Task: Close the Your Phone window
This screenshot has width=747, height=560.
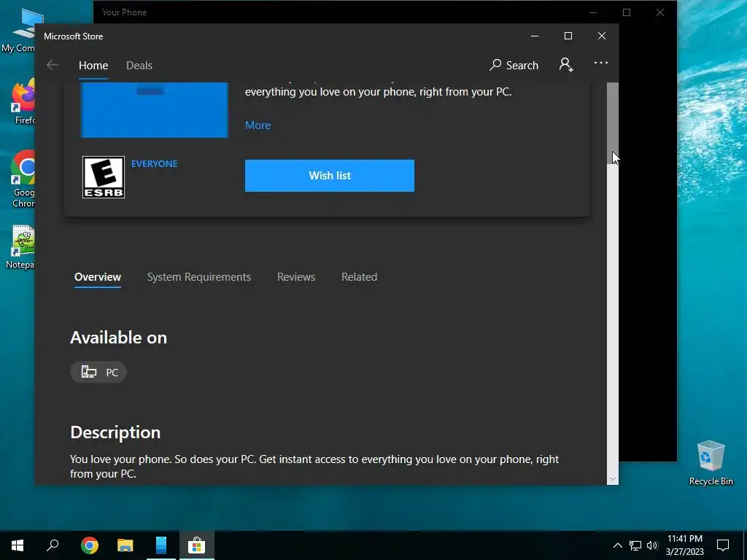Action: point(659,12)
